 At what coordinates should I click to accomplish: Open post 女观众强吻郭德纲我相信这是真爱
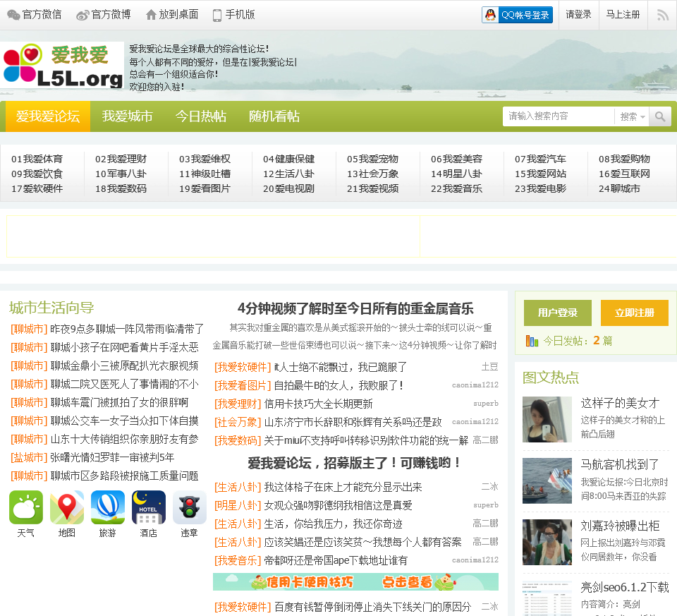(338, 505)
